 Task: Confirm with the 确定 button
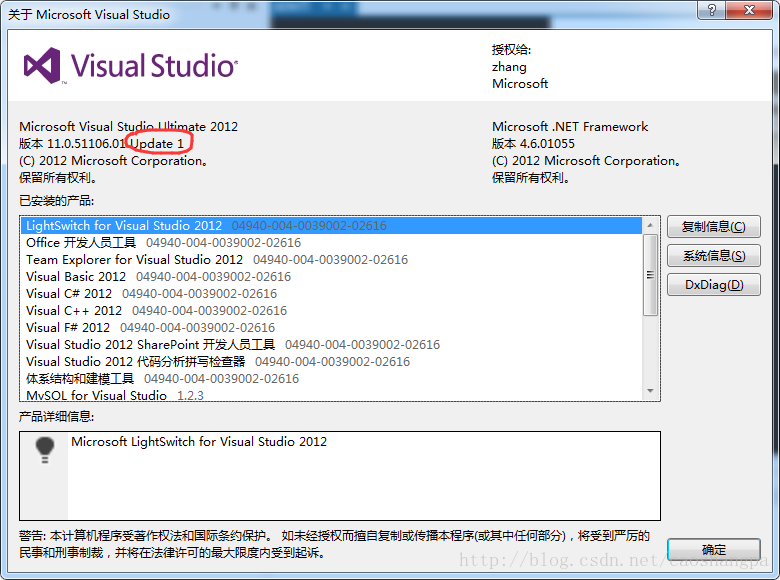click(713, 550)
